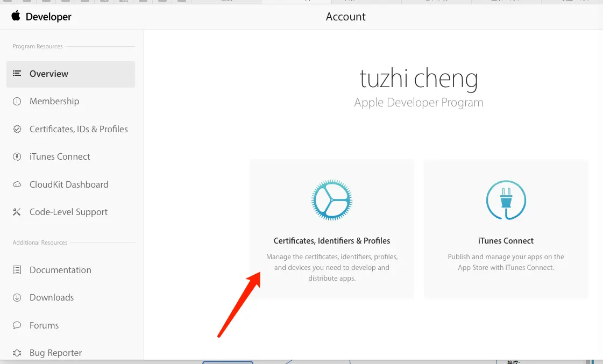Image resolution: width=603 pixels, height=364 pixels.
Task: Click the Documentation page icon
Action: point(17,270)
